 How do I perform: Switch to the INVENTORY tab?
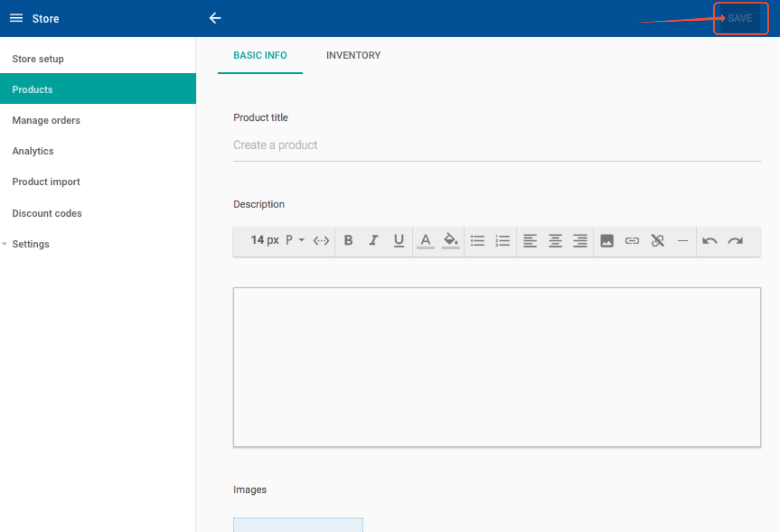pos(353,56)
